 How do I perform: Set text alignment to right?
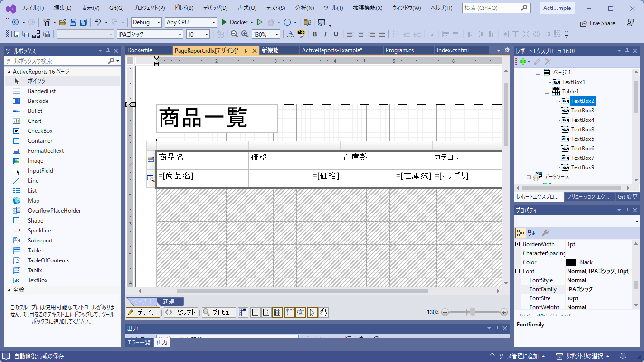tap(371, 34)
